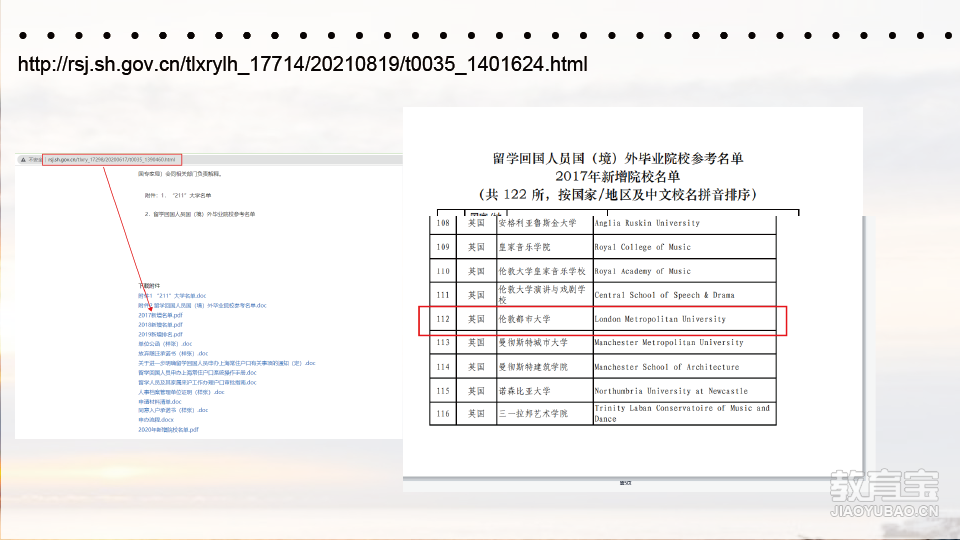Click the 英国 cell in row 110
This screenshot has height=540, width=960.
[476, 271]
